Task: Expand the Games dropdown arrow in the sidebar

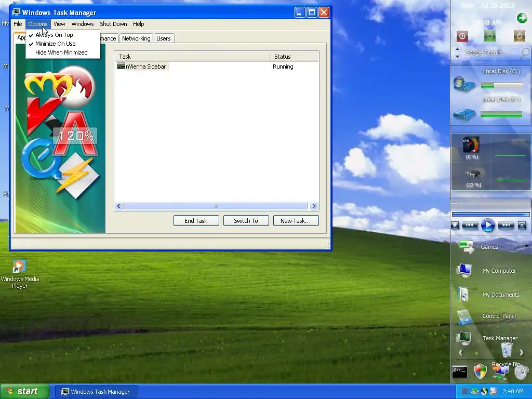Action: coord(526,246)
